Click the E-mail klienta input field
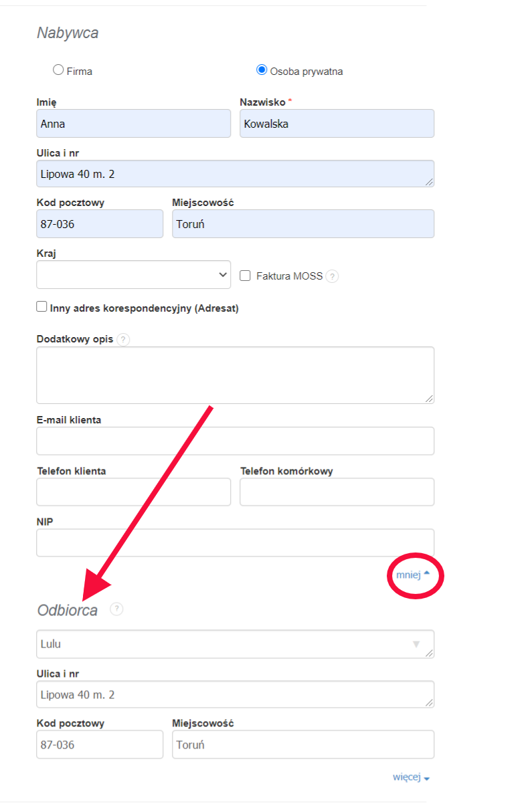This screenshot has width=530, height=812. pos(235,441)
